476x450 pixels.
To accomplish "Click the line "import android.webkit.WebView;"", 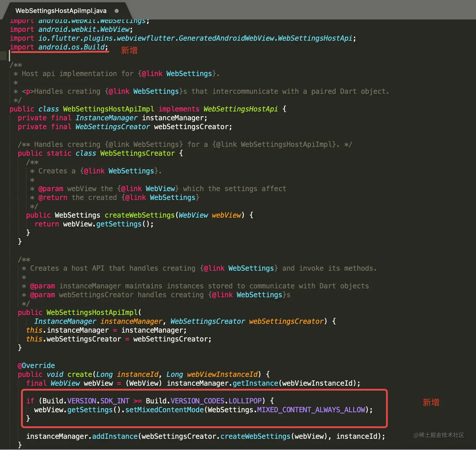I will pyautogui.click(x=71, y=29).
